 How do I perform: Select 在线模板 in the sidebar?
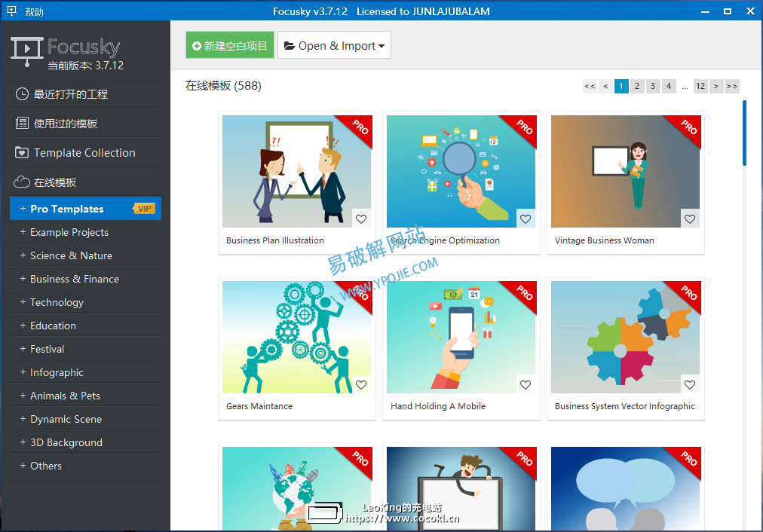pyautogui.click(x=85, y=182)
